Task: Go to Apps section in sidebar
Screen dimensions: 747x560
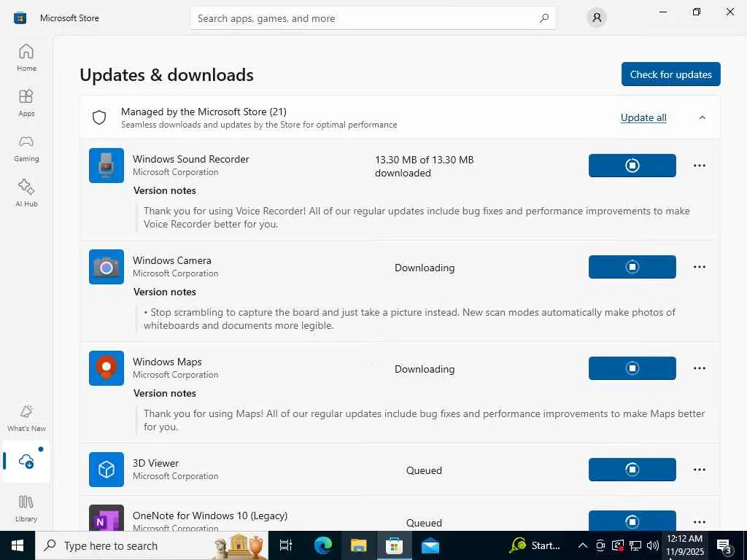Action: click(x=26, y=102)
